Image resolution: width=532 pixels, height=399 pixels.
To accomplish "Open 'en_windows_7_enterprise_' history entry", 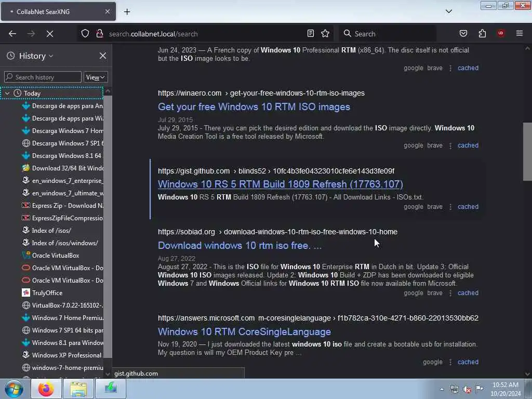I will click(62, 180).
